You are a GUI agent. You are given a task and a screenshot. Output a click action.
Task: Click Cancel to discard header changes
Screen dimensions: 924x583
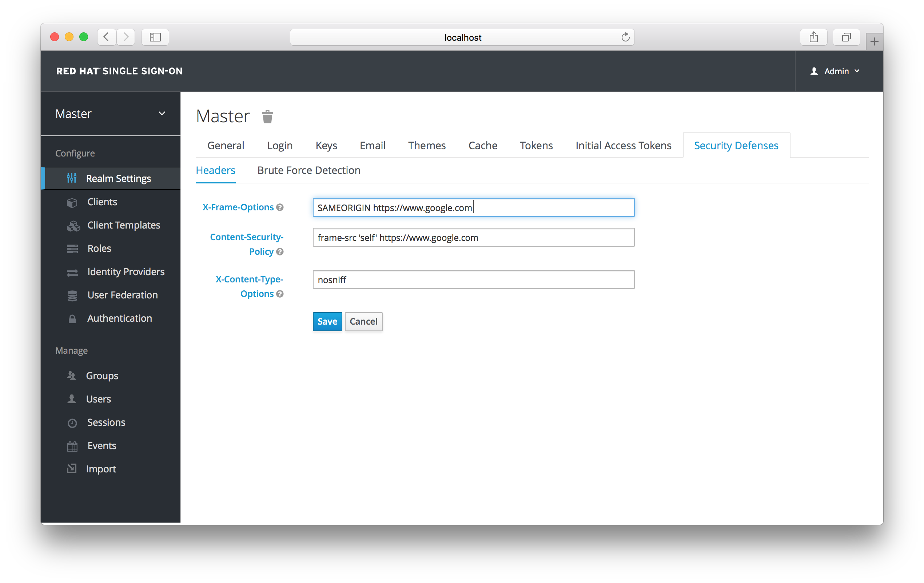[x=363, y=321]
